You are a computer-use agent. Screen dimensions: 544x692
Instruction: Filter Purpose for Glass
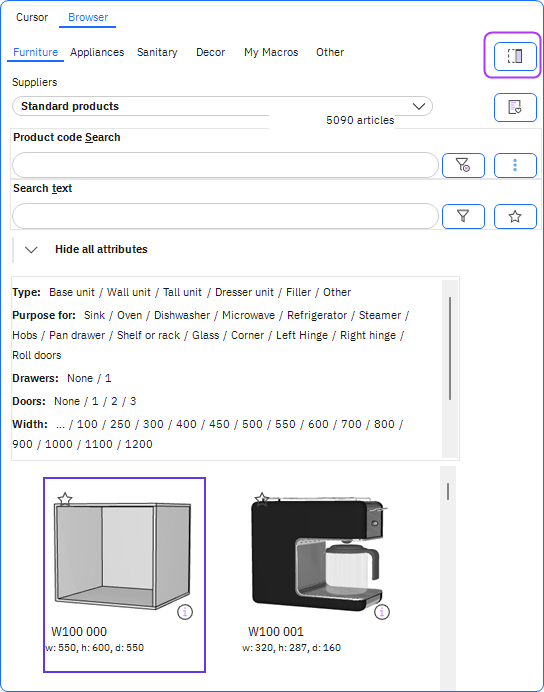coord(206,335)
